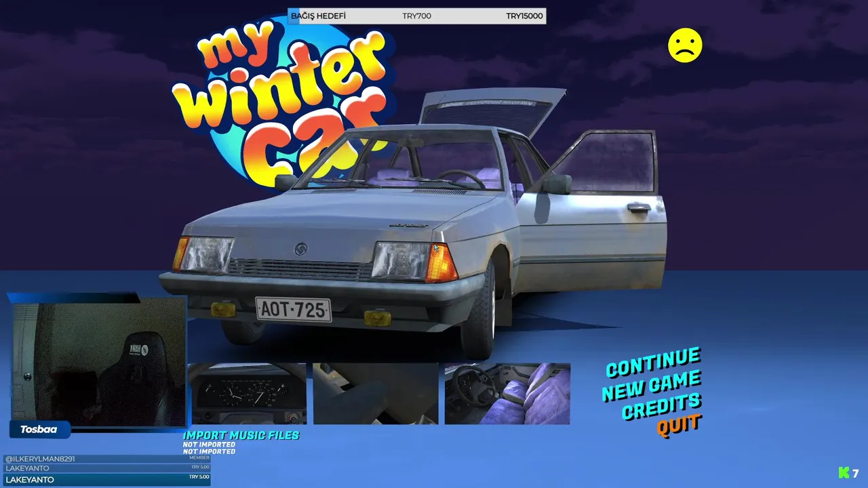Click the My Winter Car logo
Image resolution: width=868 pixels, height=488 pixels.
click(281, 102)
